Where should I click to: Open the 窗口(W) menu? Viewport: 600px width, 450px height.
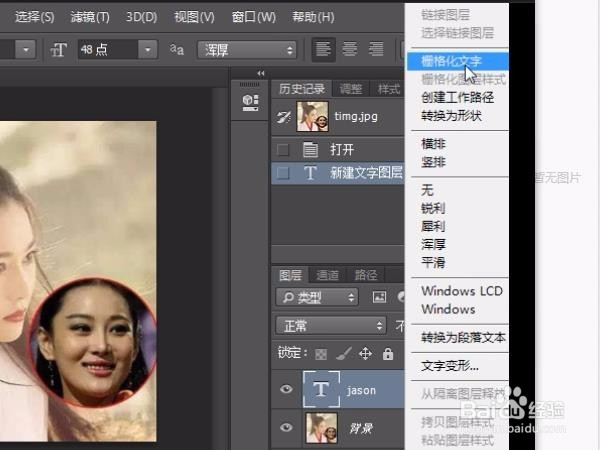pyautogui.click(x=254, y=17)
